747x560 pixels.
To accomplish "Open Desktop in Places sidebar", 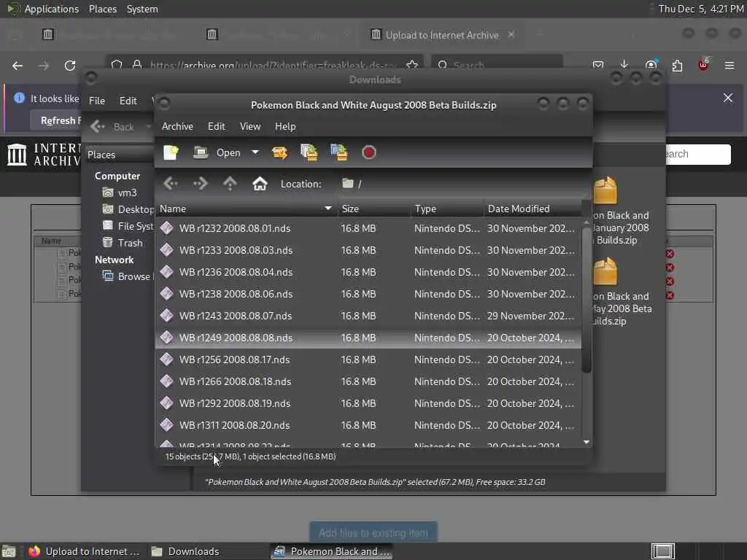I will (128, 209).
